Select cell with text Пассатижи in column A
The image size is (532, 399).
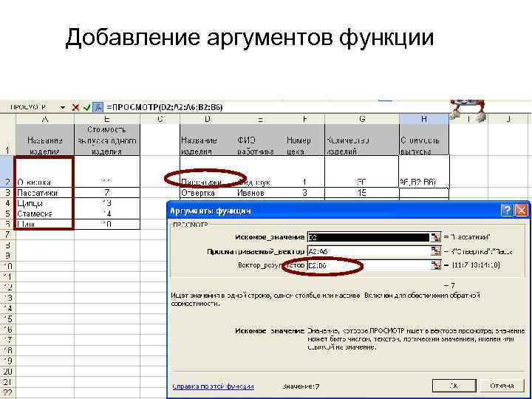click(45, 193)
